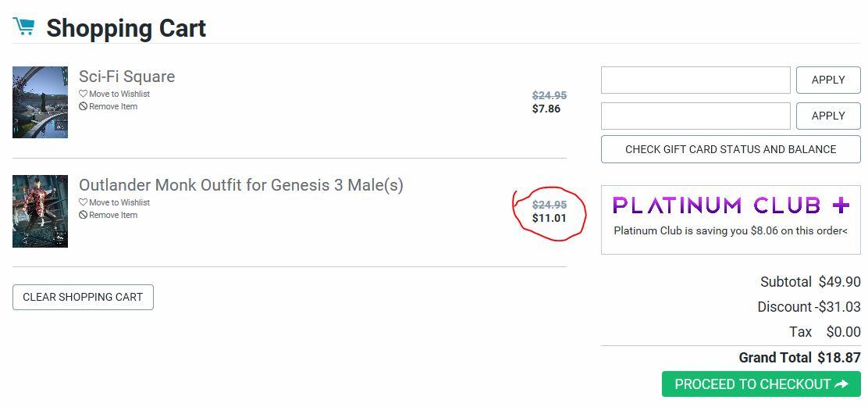Click the plus icon in Platinum Club banner

(x=841, y=205)
